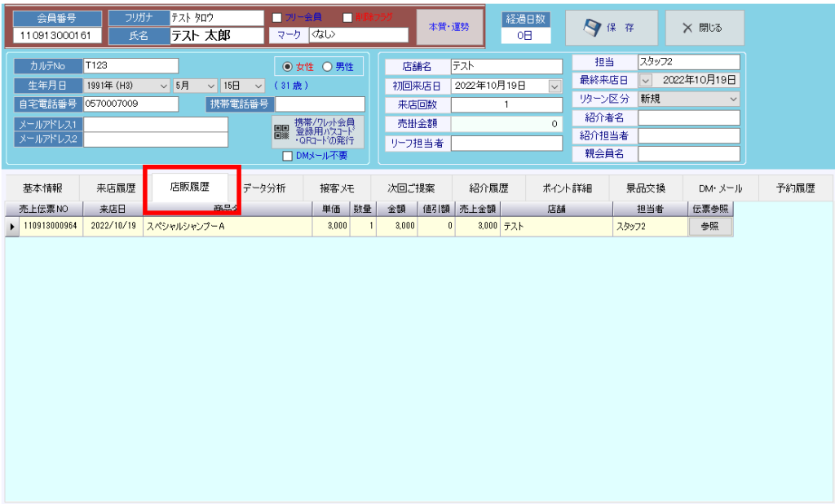Open the birth year dropdown

[164, 86]
